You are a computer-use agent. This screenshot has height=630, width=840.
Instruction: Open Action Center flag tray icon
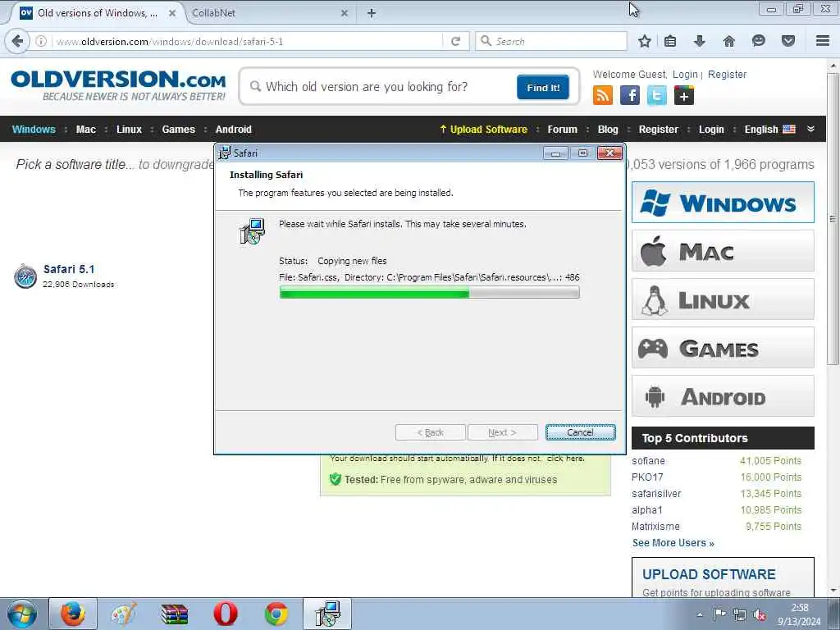click(719, 614)
